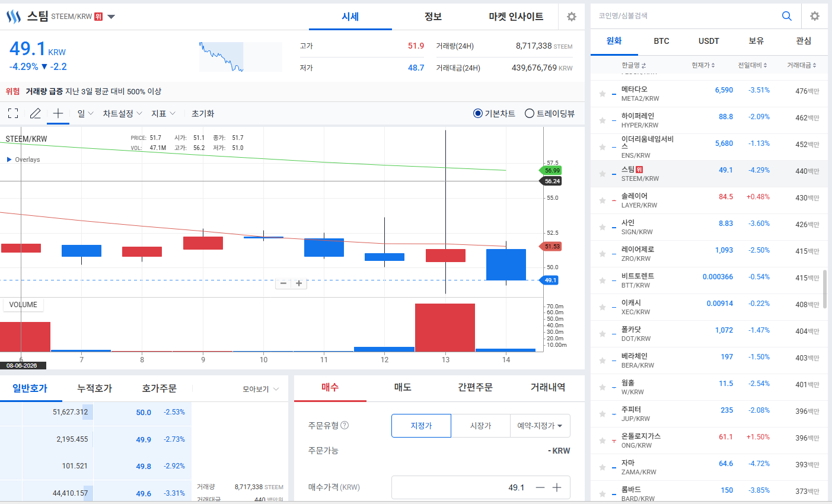Viewport: 832px width, 504px height.
Task: Expand the 모아보기 dropdown
Action: coord(260,389)
